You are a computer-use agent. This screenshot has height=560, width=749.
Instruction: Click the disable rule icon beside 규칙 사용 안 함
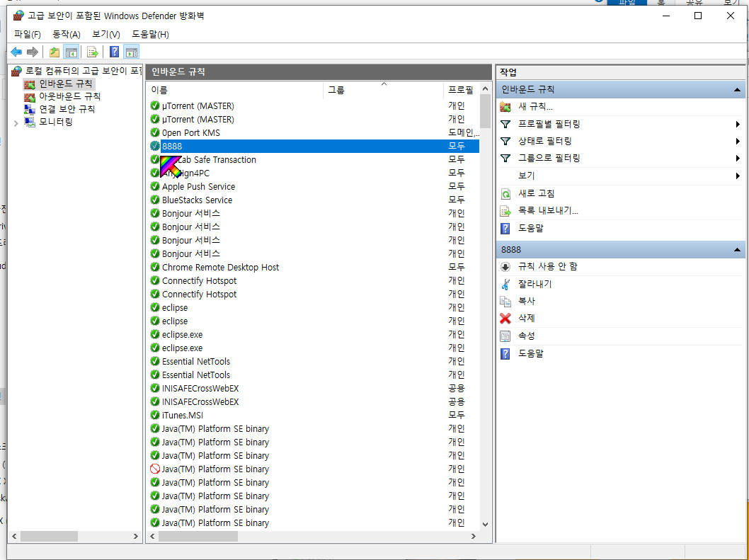pos(505,267)
